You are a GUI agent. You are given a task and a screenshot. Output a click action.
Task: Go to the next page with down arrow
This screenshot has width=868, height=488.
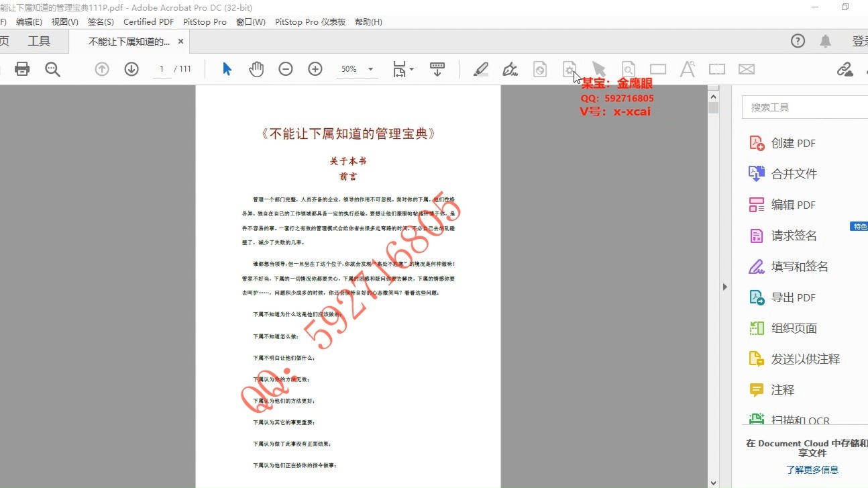pyautogui.click(x=131, y=69)
